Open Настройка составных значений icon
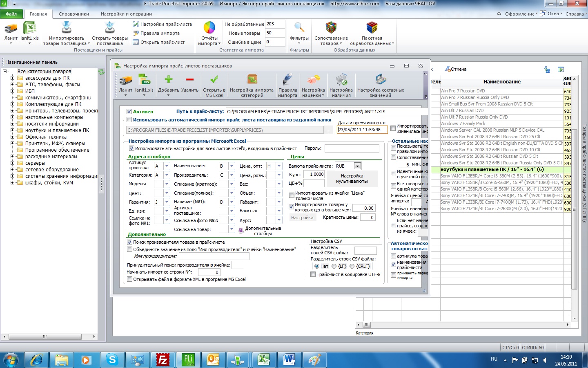588x368 pixels. pos(381,79)
